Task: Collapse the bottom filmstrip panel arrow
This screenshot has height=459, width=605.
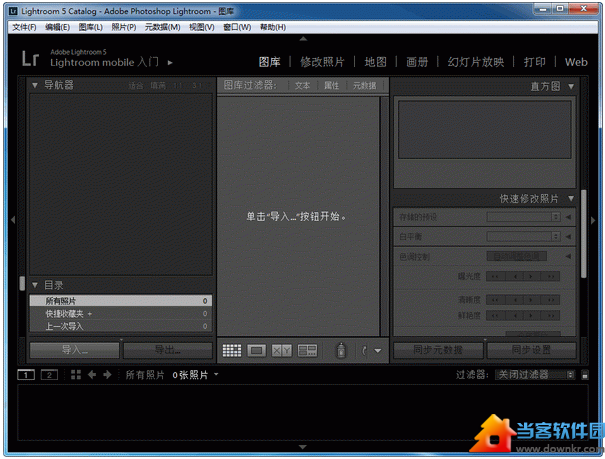Action: [303, 447]
